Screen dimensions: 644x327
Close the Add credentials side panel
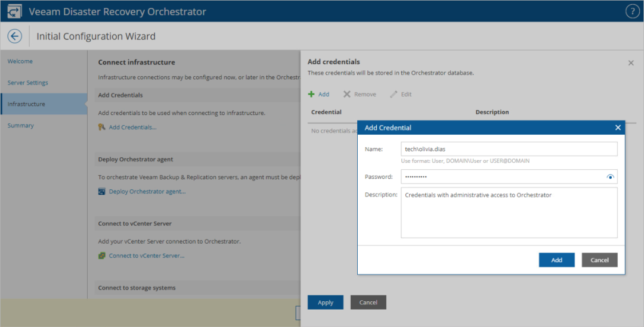click(631, 63)
